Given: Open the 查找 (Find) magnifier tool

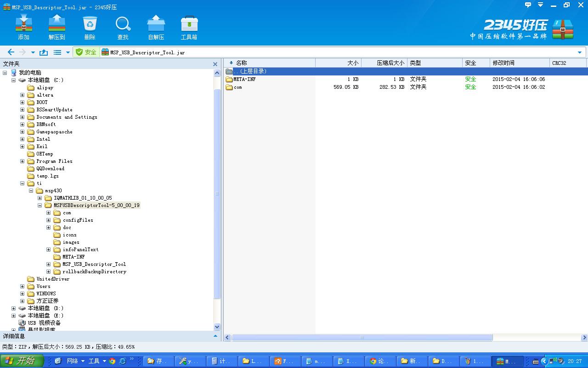Looking at the screenshot, I should point(123,28).
